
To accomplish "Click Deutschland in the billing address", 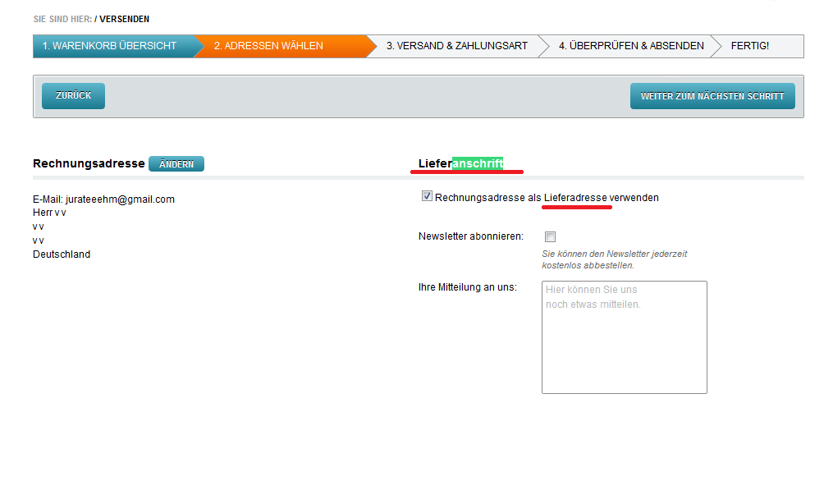I will pos(62,254).
